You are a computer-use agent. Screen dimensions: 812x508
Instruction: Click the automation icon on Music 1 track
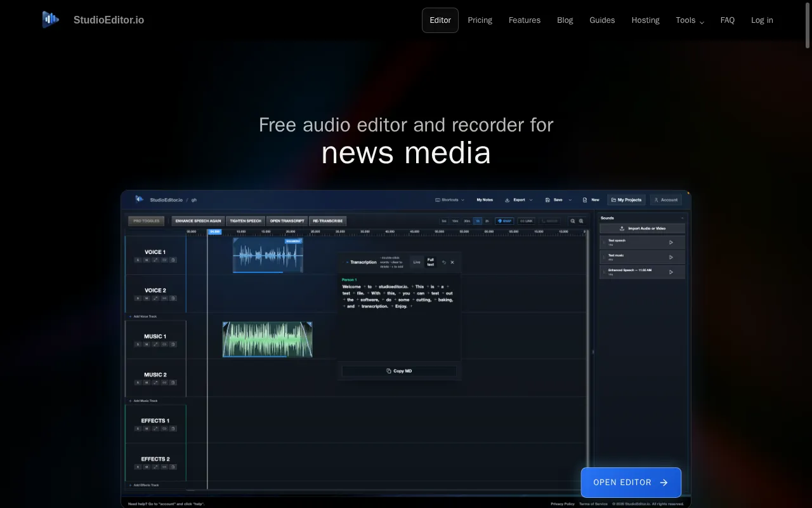(155, 344)
